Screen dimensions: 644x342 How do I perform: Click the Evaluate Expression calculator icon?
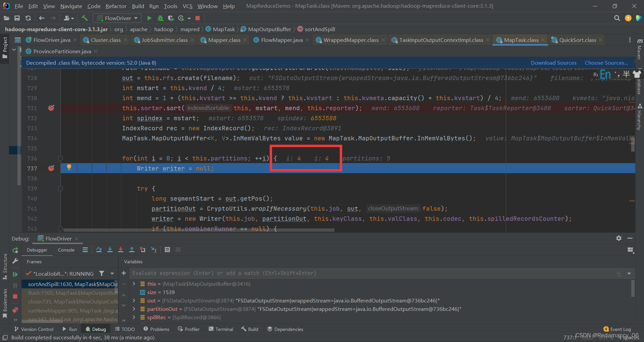click(167, 250)
